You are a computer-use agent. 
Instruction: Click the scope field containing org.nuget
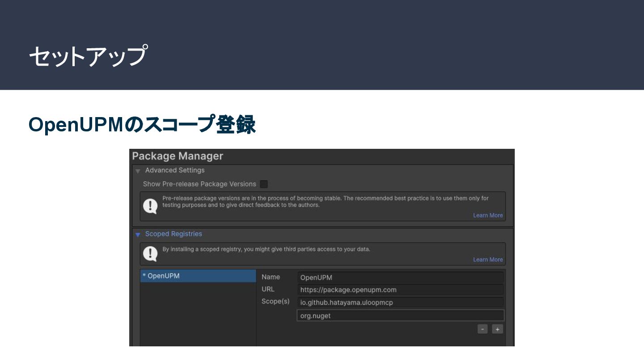400,316
